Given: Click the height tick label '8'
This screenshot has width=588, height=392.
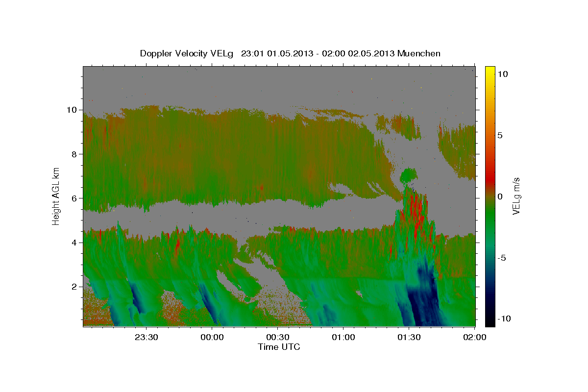Looking at the screenshot, I should (x=75, y=154).
